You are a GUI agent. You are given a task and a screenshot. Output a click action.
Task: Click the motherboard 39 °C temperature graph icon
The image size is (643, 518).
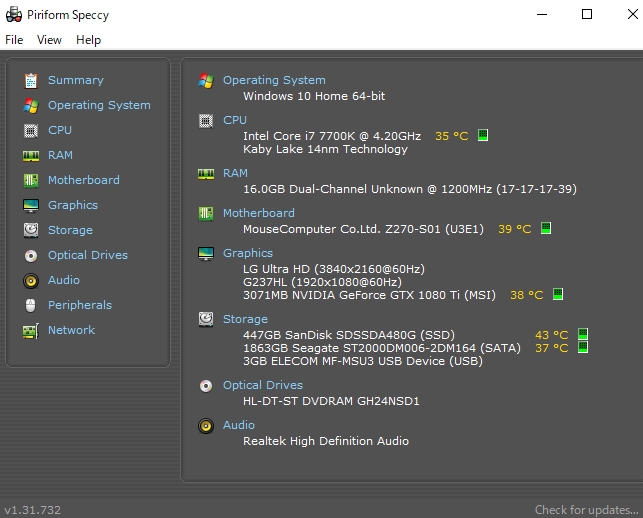546,228
